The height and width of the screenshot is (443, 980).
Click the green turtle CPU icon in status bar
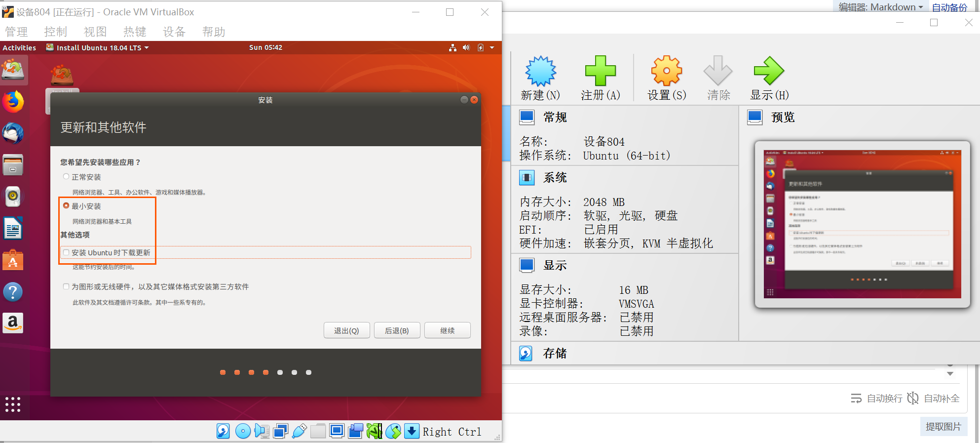[x=374, y=431]
